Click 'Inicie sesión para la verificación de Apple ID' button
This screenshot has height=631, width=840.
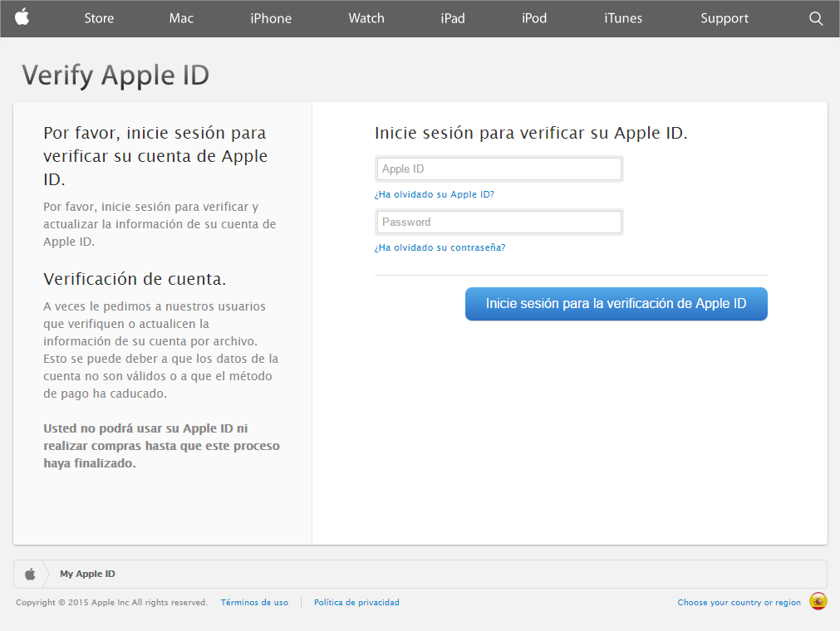616,304
